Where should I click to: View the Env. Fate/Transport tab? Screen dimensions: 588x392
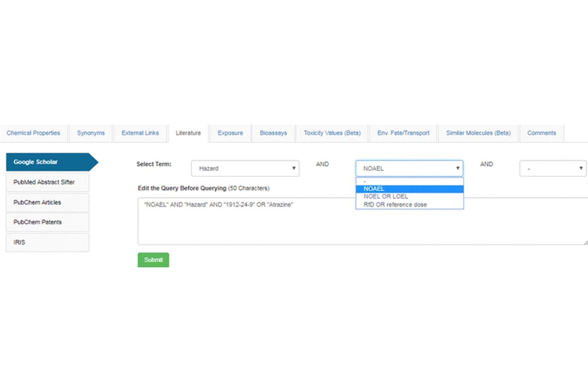click(x=403, y=133)
